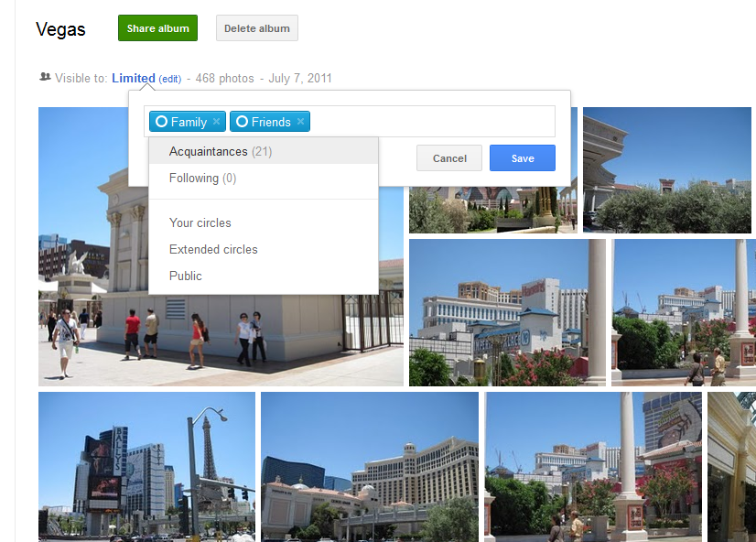Viewport: 756px width, 542px height.
Task: Click the Delete album button
Action: coord(257,28)
